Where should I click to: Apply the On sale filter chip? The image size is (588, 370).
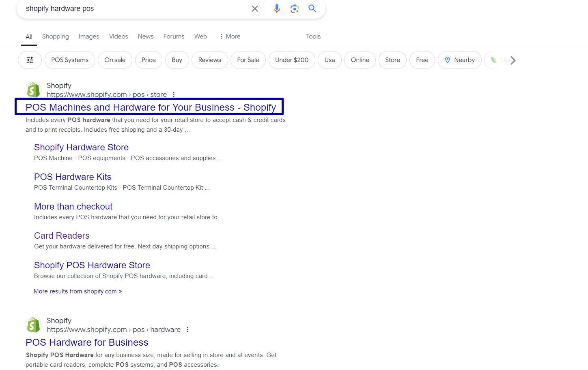(115, 60)
